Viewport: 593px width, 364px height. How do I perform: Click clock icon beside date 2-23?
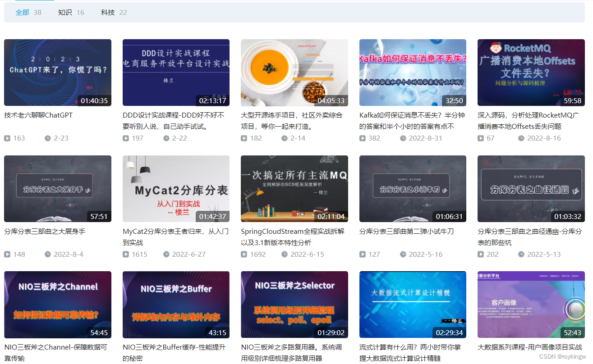[48, 138]
